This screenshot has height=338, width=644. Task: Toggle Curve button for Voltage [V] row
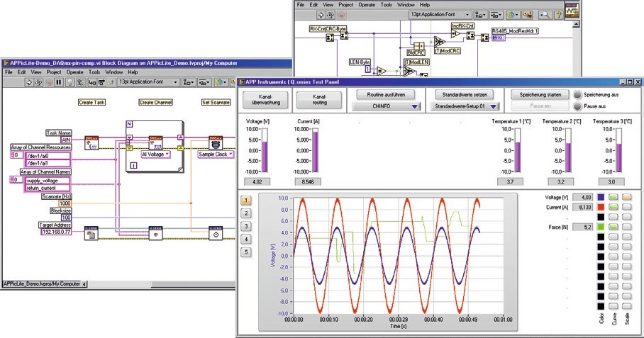(614, 197)
